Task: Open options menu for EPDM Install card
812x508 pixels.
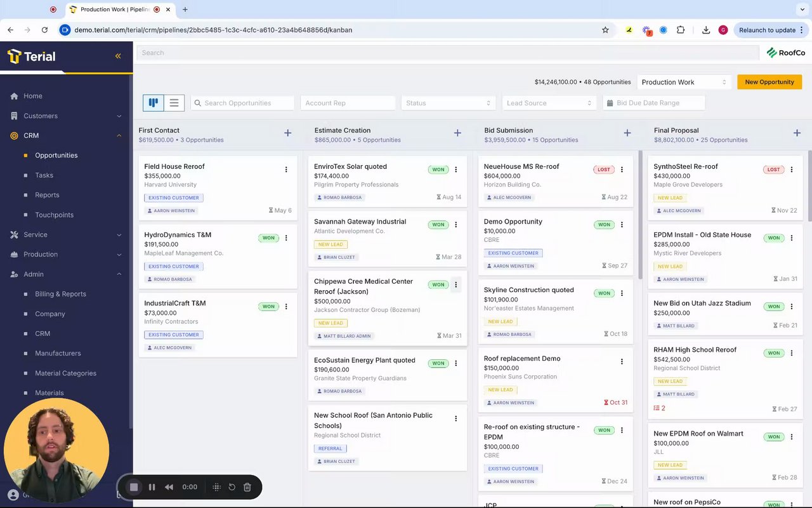Action: [x=792, y=238]
